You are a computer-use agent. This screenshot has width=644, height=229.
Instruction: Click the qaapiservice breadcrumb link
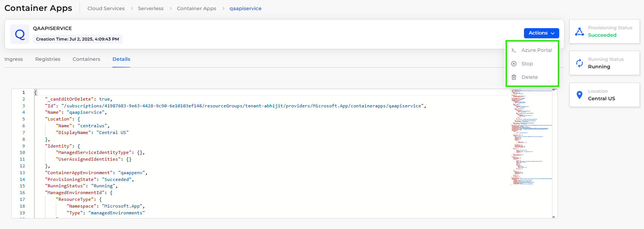pos(245,9)
